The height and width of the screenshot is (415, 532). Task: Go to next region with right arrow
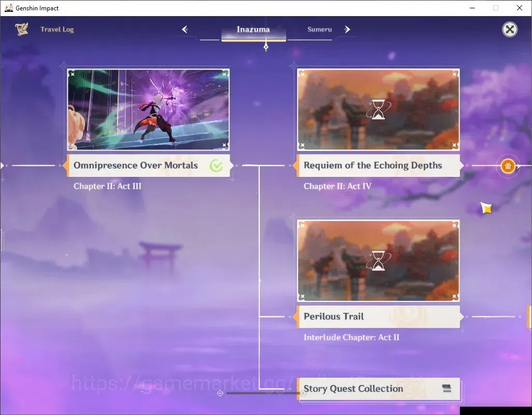(x=347, y=30)
